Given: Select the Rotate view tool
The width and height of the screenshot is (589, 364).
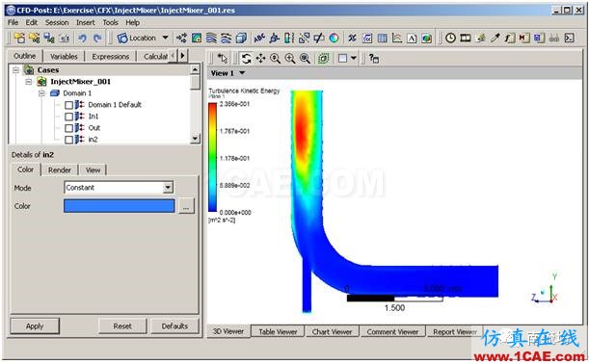Looking at the screenshot, I should coord(246,59).
